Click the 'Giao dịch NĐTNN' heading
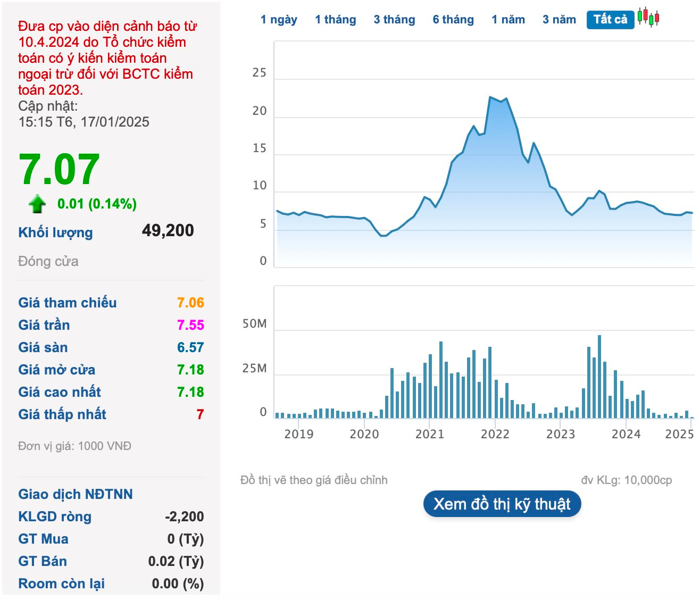700x600 pixels. (76, 494)
